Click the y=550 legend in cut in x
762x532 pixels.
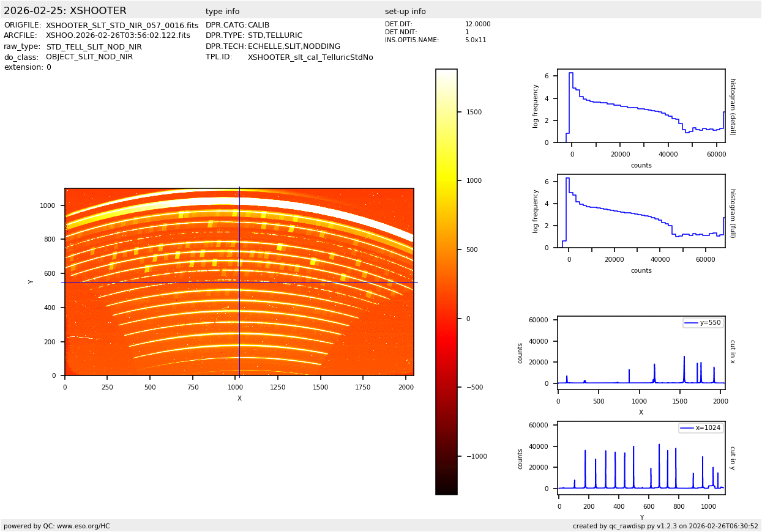click(703, 323)
